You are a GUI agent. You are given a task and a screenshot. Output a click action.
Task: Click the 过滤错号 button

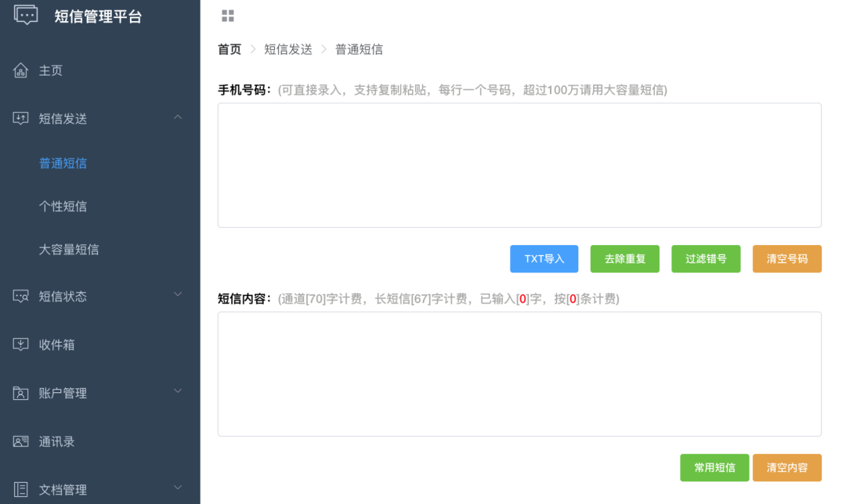point(706,259)
